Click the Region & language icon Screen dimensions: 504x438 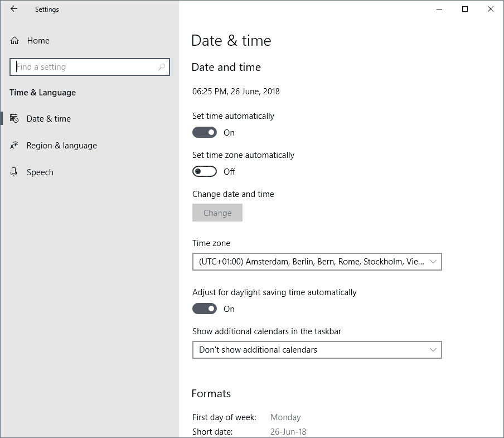[14, 146]
